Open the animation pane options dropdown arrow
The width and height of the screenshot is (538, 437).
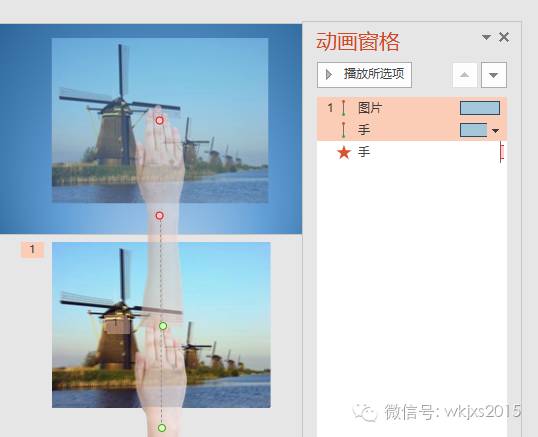[x=486, y=37]
